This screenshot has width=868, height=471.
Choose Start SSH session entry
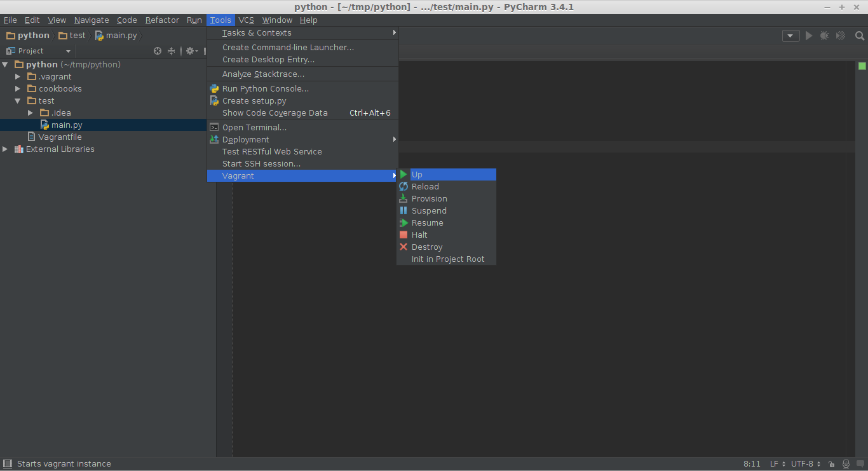[x=302, y=163]
